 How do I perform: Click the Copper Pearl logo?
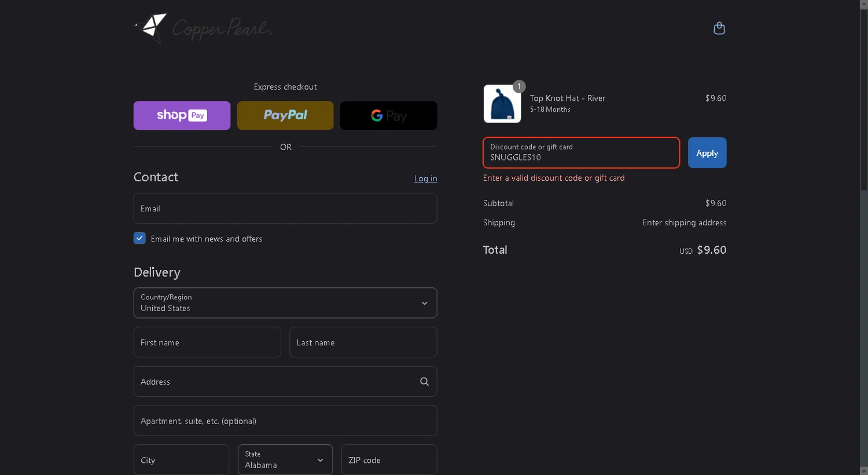(x=203, y=28)
